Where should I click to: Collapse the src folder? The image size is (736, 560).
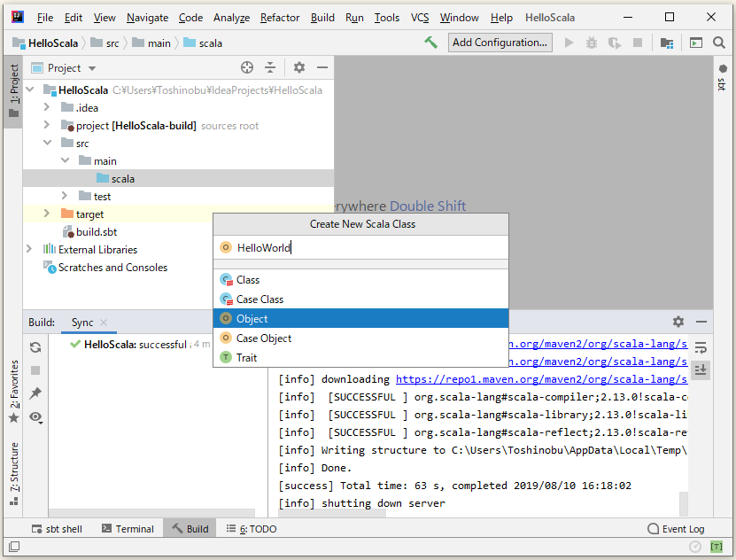point(48,143)
